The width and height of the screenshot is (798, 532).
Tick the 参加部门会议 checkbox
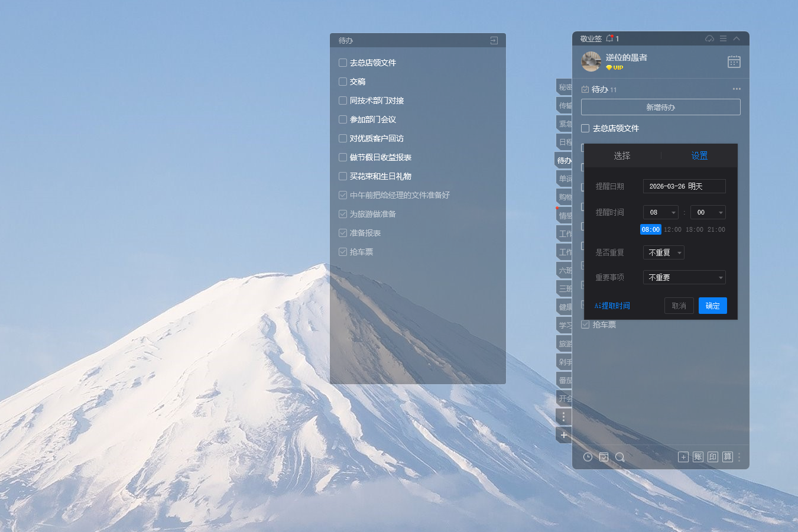(343, 119)
